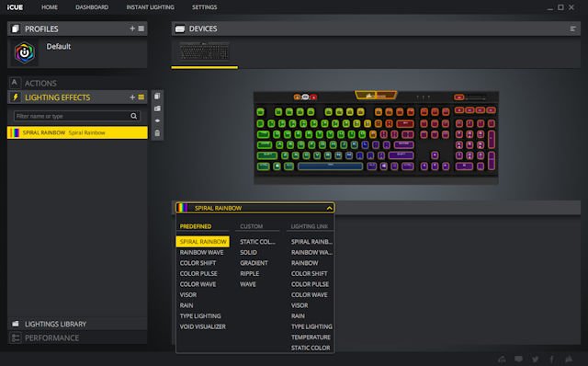Viewport: 588px width, 366px height.
Task: Select the keyboard device thumbnail
Action: [x=204, y=51]
